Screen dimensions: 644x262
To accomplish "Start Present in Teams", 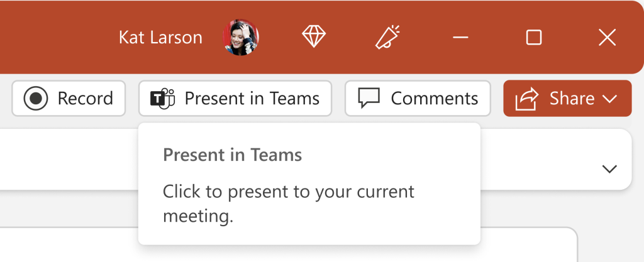I will 252,99.
